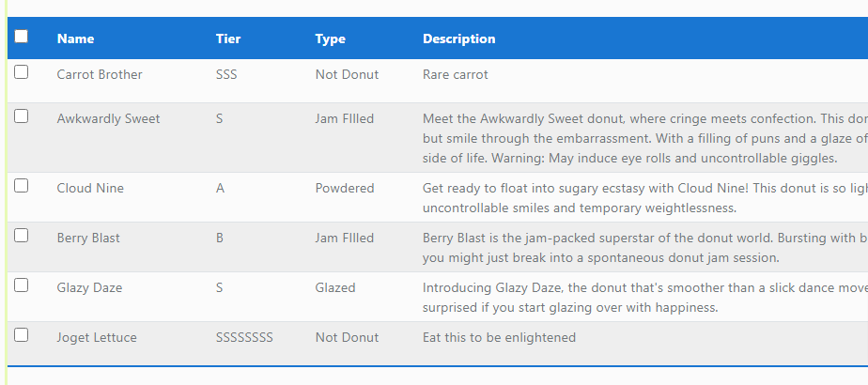Click the Cloud Nine name cell
The width and height of the screenshot is (868, 385).
point(90,188)
